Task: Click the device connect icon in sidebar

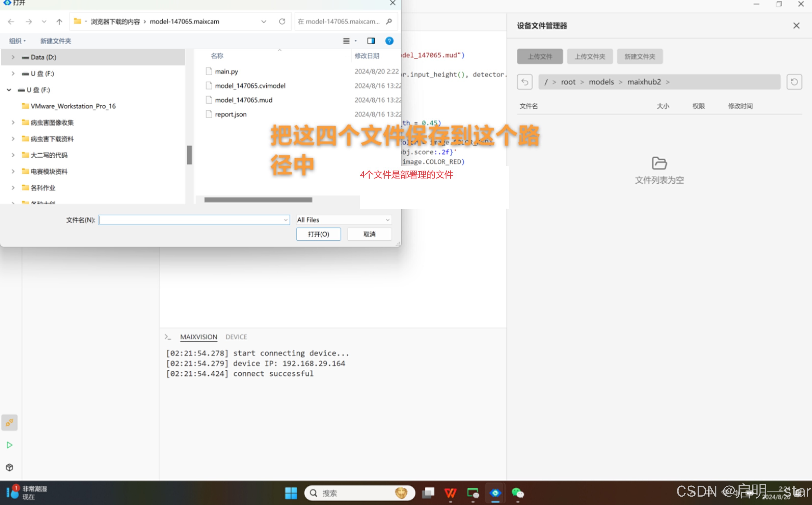Action: [9, 422]
